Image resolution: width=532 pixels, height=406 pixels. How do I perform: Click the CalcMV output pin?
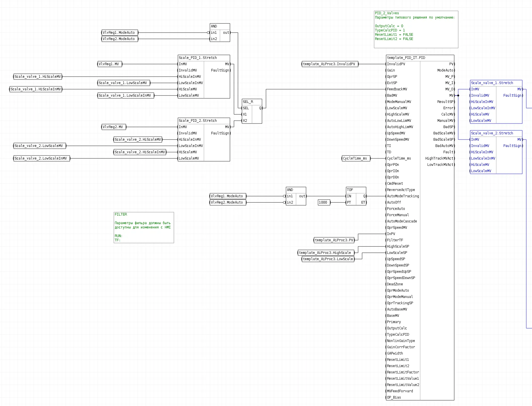448,114
